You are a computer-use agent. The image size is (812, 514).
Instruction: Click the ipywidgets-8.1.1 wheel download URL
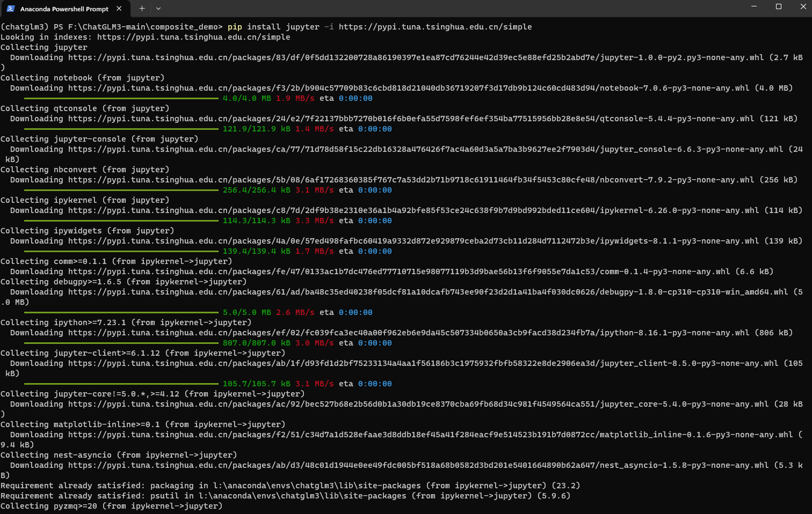(x=413, y=241)
